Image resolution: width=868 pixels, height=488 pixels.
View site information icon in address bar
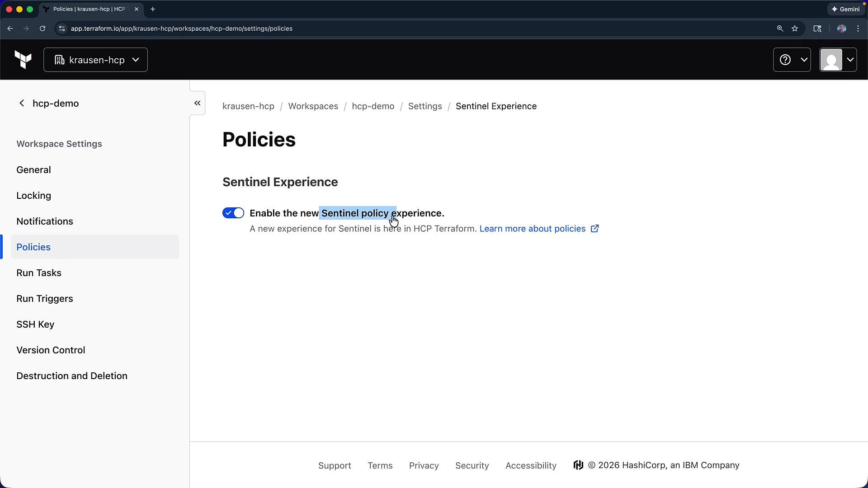62,28
